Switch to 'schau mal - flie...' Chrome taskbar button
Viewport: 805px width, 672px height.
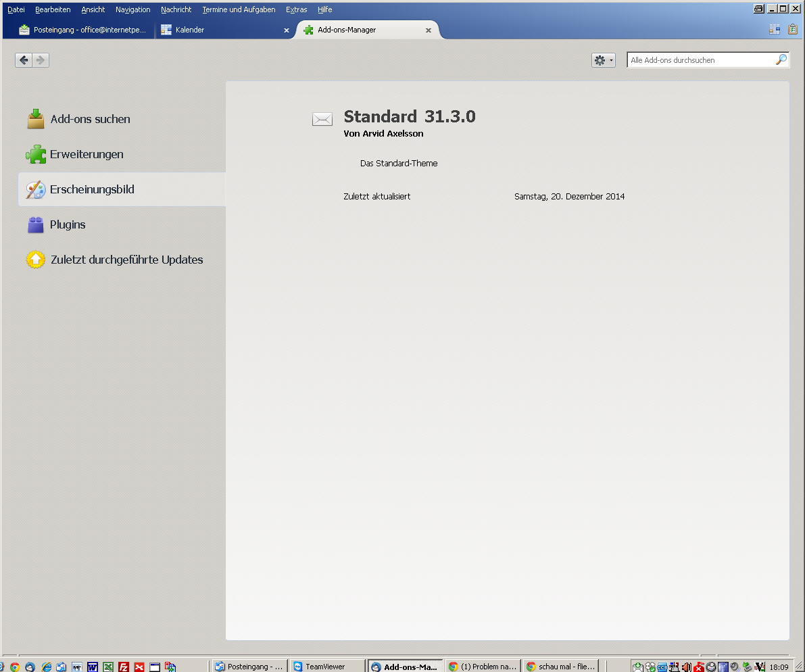[x=561, y=667]
